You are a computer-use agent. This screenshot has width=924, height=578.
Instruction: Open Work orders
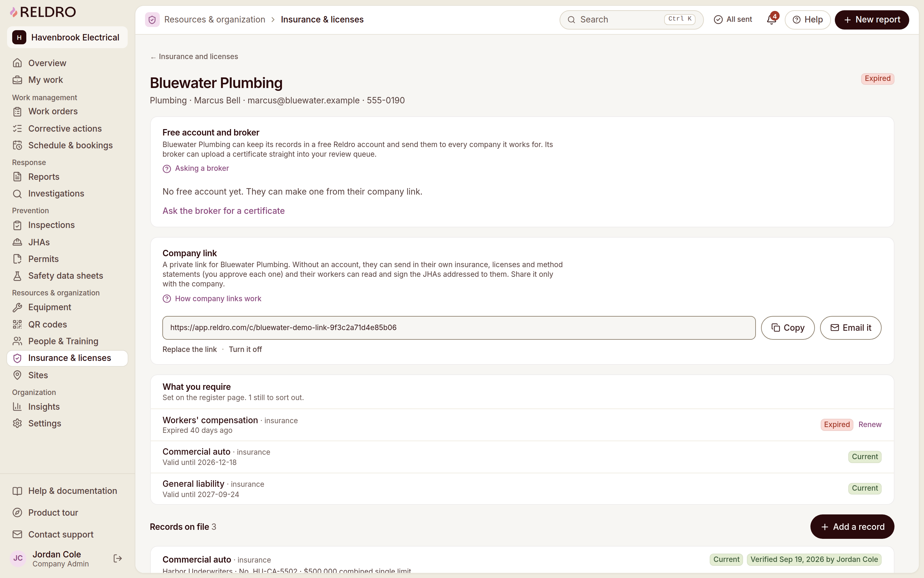pyautogui.click(x=67, y=111)
